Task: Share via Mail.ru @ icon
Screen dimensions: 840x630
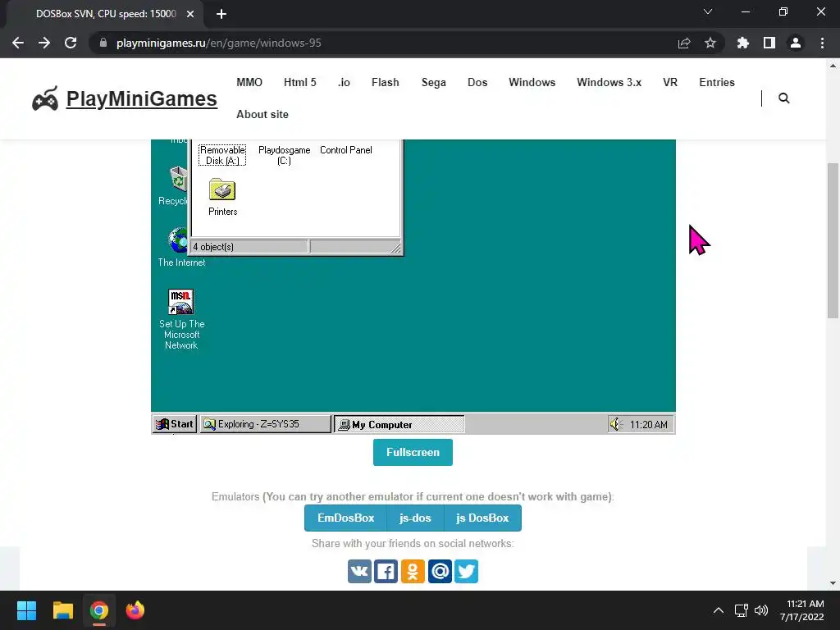Action: [x=440, y=571]
